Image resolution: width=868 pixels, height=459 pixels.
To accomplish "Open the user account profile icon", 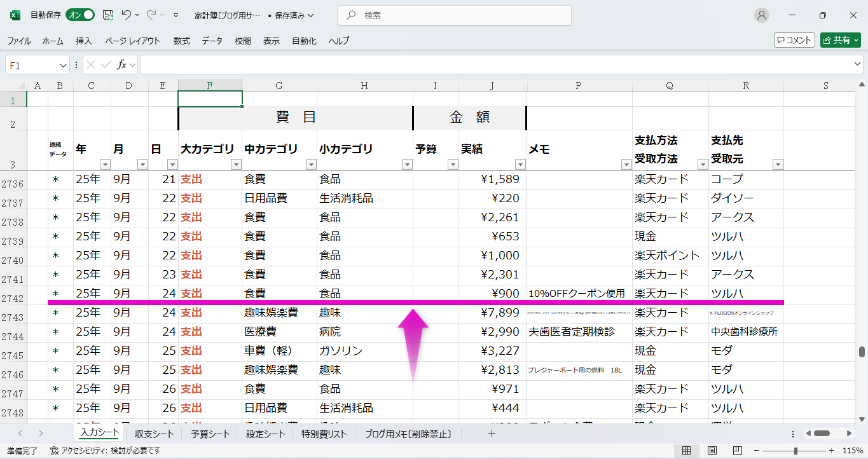I will coord(761,15).
